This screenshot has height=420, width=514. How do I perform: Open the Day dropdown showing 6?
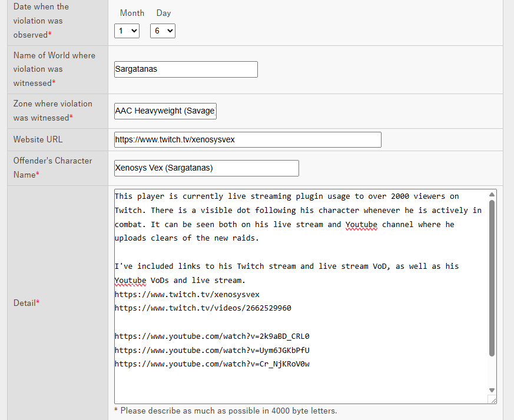click(163, 31)
